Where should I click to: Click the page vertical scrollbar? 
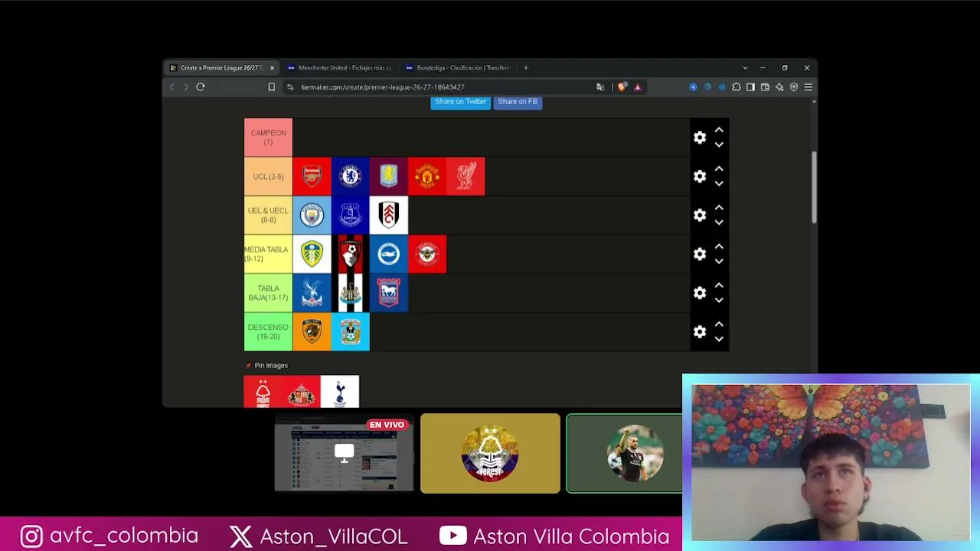(x=814, y=187)
